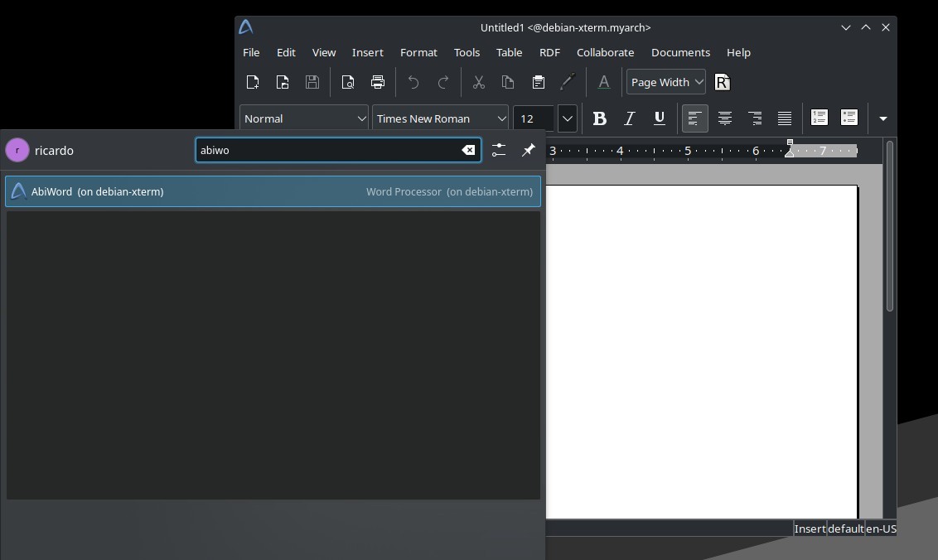The height and width of the screenshot is (560, 938).
Task: Clear the launcher search text 'abiwo'
Action: [468, 150]
